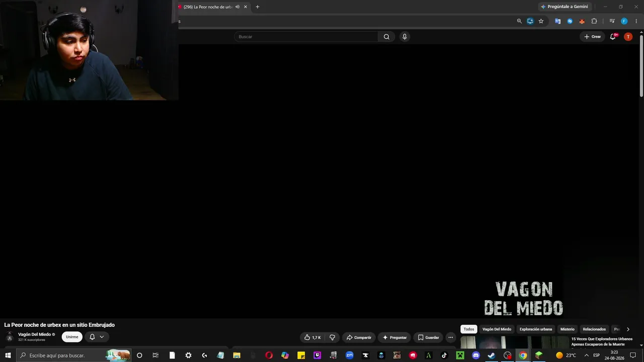Show hidden system tray icons chevron
Screen dimensions: 644x362
586,355
